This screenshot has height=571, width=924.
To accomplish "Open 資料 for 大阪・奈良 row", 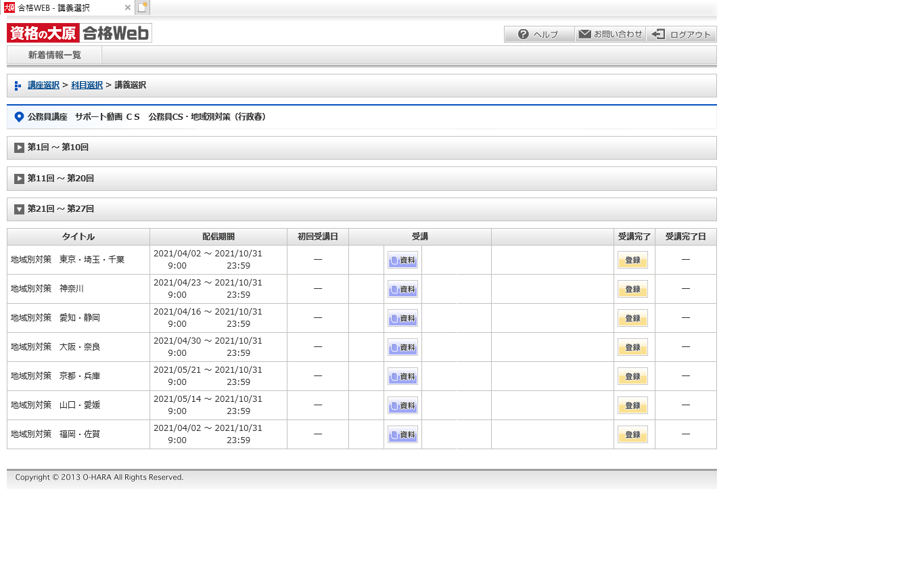I will [402, 347].
